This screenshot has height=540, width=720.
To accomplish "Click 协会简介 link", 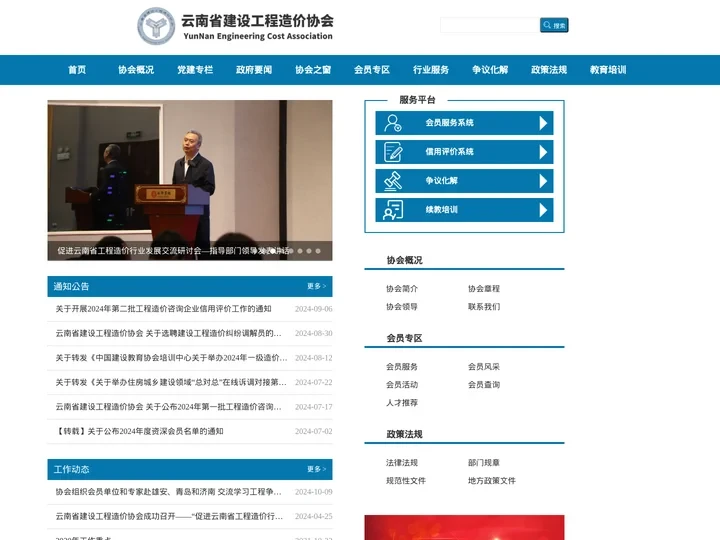I will (x=402, y=289).
